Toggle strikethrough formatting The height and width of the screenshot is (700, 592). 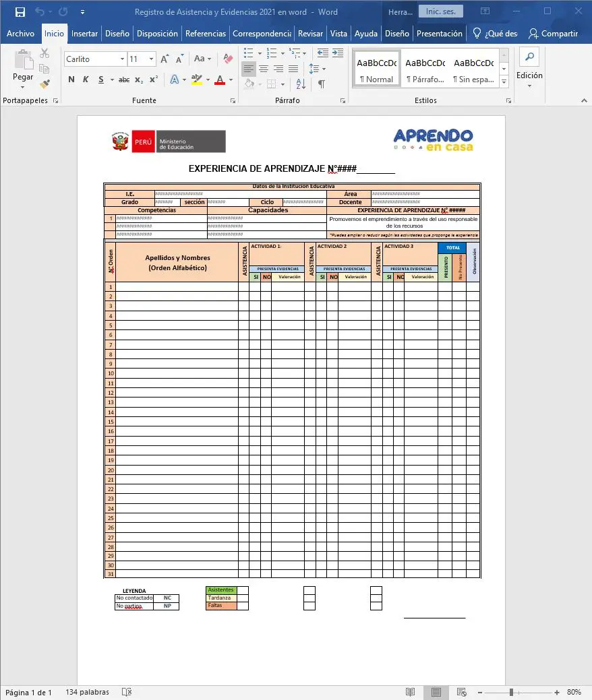124,79
